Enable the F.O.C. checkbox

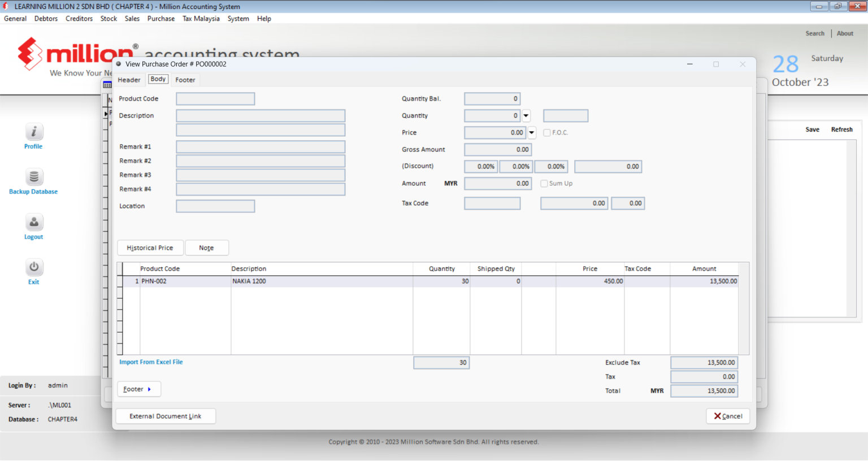tap(546, 132)
